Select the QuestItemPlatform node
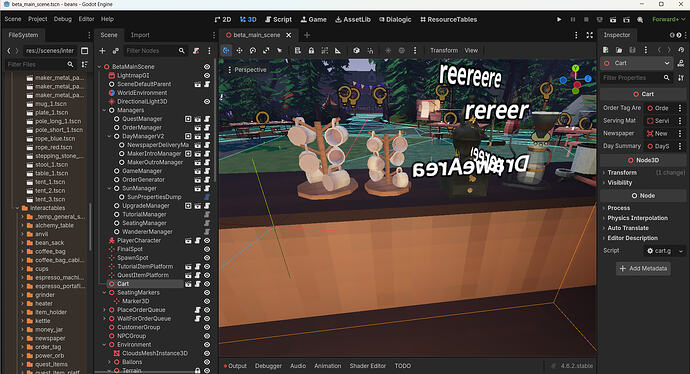This screenshot has height=374, width=690. click(x=143, y=275)
